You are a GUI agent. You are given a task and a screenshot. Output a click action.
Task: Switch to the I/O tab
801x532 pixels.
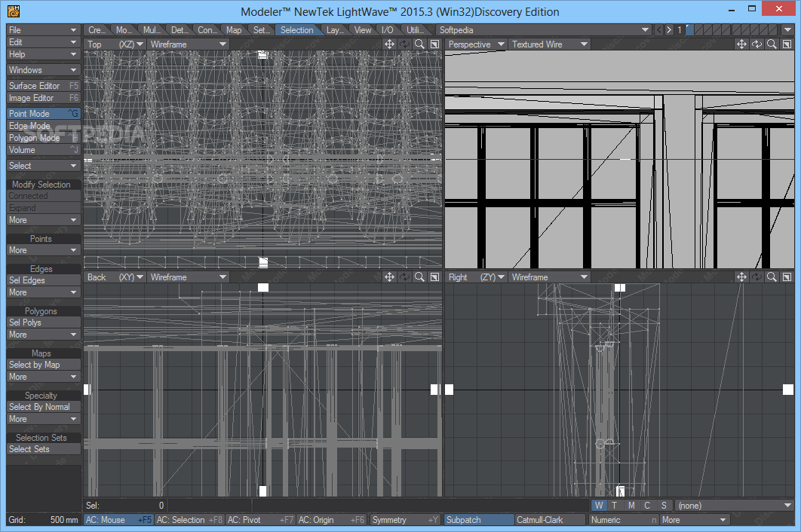point(388,30)
